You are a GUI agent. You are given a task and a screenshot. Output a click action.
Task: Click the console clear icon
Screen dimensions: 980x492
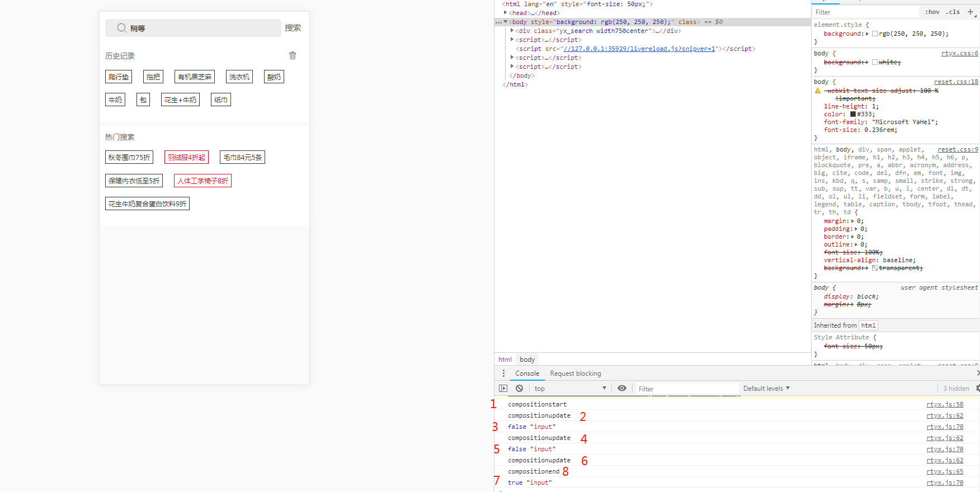(519, 388)
